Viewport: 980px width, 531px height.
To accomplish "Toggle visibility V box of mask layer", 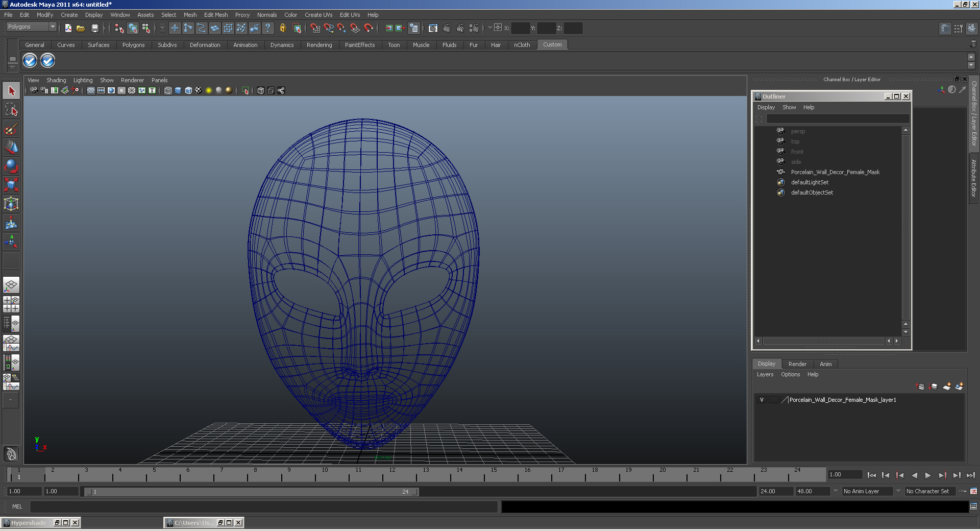I will [x=762, y=400].
